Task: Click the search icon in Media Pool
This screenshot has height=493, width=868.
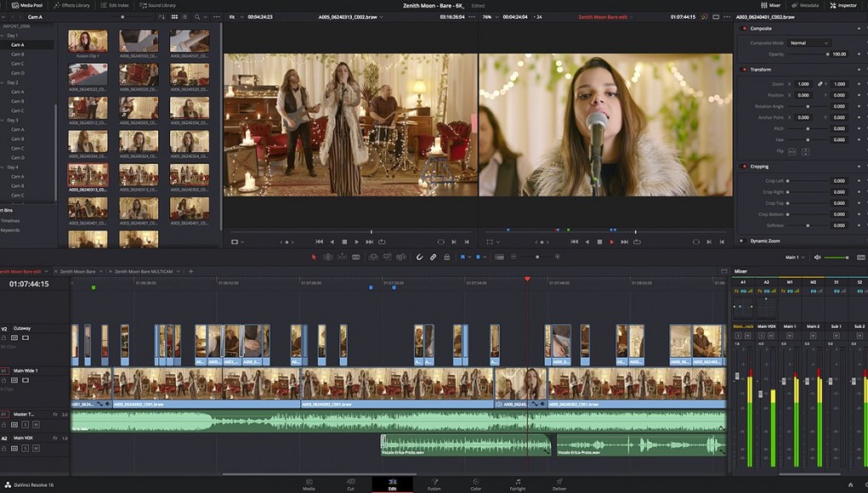Action: [x=197, y=17]
